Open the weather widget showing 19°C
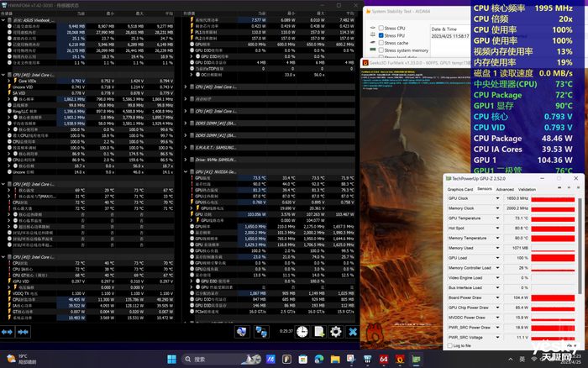 point(22,359)
